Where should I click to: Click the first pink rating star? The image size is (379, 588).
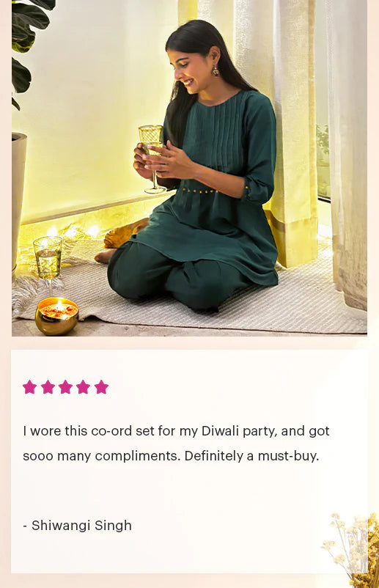click(x=29, y=387)
